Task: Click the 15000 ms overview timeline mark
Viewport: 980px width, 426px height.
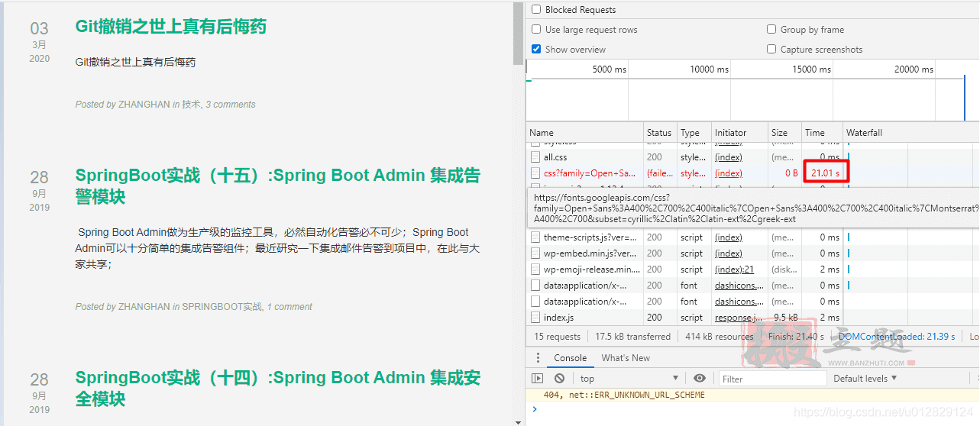Action: pos(811,69)
